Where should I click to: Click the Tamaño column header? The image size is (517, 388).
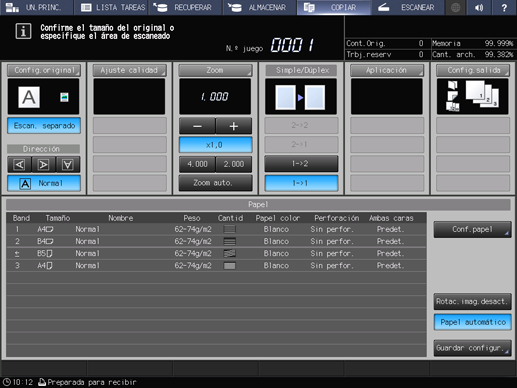click(58, 218)
